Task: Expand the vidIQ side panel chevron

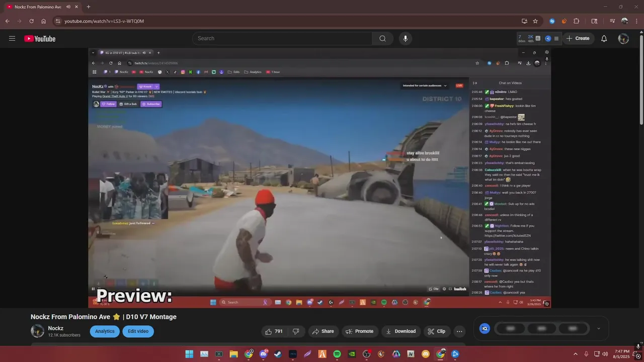Action: pyautogui.click(x=598, y=328)
